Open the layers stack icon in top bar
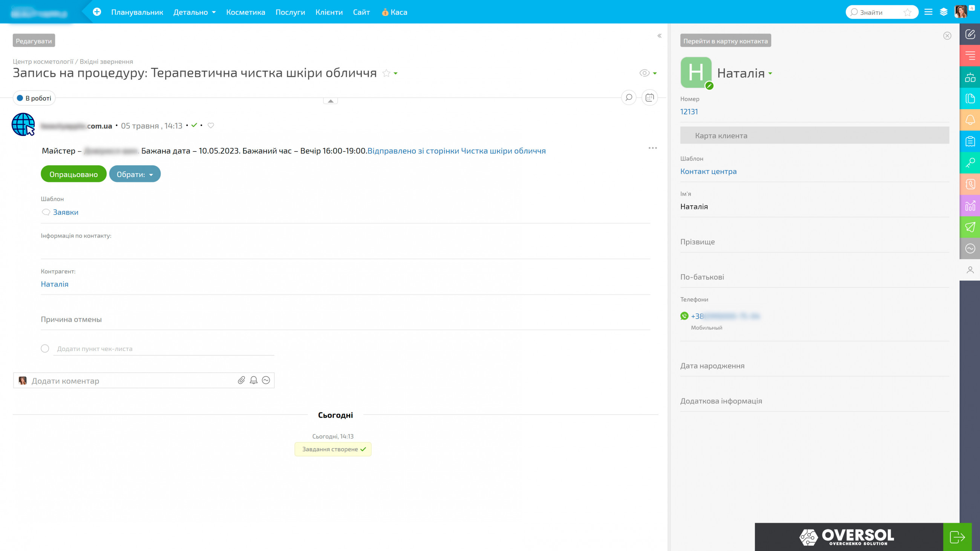This screenshot has width=980, height=551. tap(944, 12)
